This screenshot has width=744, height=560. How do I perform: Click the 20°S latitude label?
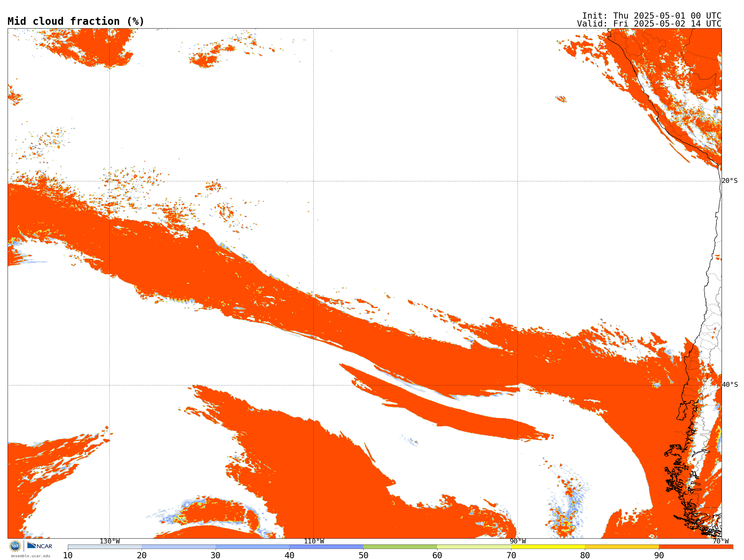[x=730, y=181]
